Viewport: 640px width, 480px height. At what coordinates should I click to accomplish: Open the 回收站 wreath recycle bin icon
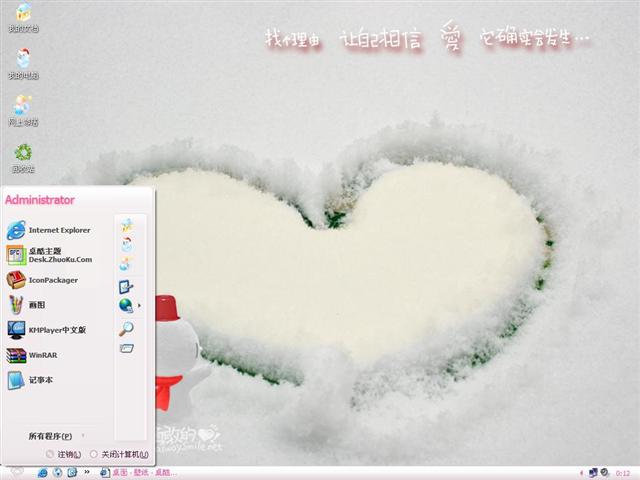pos(23,158)
